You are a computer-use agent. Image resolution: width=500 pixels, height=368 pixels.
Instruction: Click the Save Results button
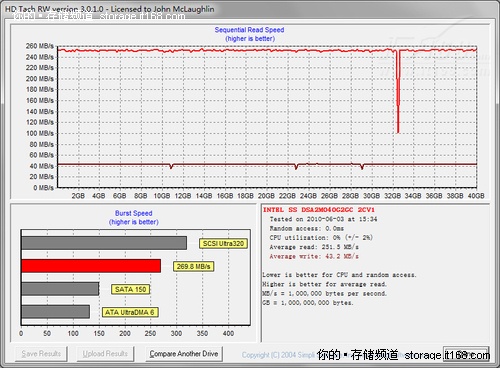(41, 354)
